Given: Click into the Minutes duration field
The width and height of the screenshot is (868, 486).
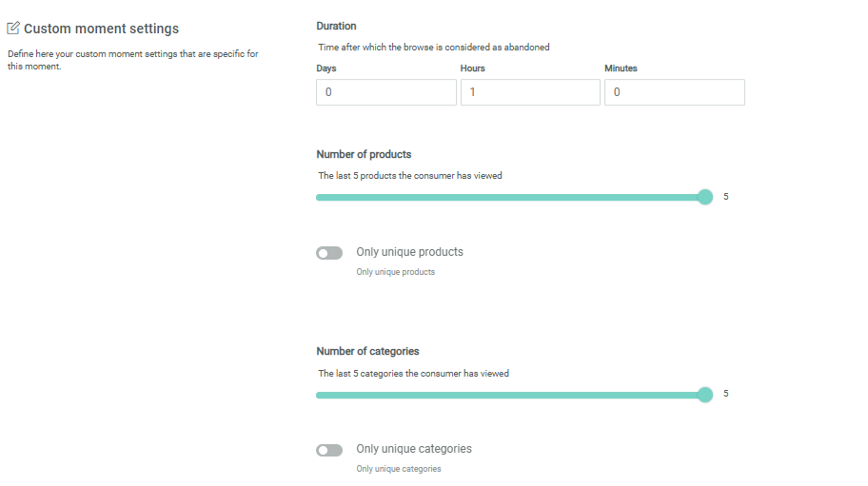Looking at the screenshot, I should pyautogui.click(x=674, y=92).
